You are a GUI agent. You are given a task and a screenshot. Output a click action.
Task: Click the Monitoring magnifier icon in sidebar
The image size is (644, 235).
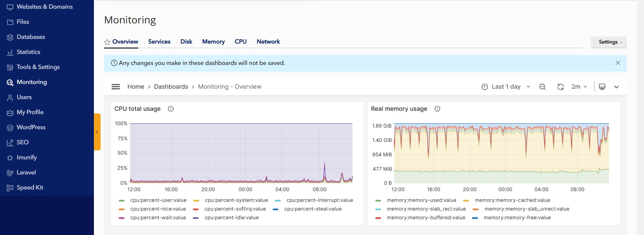[x=10, y=82]
